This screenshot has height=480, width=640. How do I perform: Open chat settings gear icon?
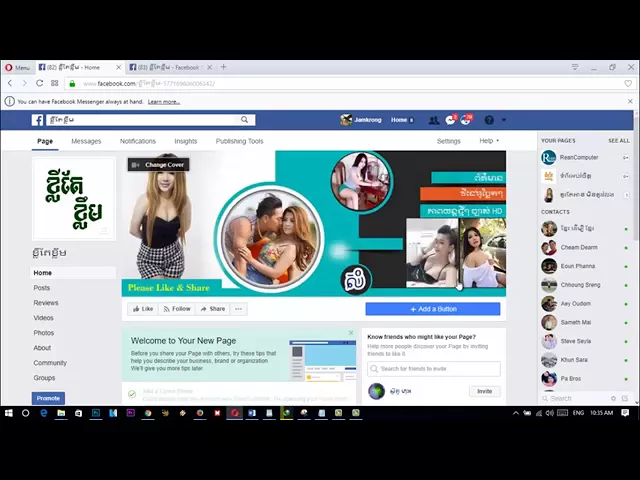pyautogui.click(x=613, y=398)
